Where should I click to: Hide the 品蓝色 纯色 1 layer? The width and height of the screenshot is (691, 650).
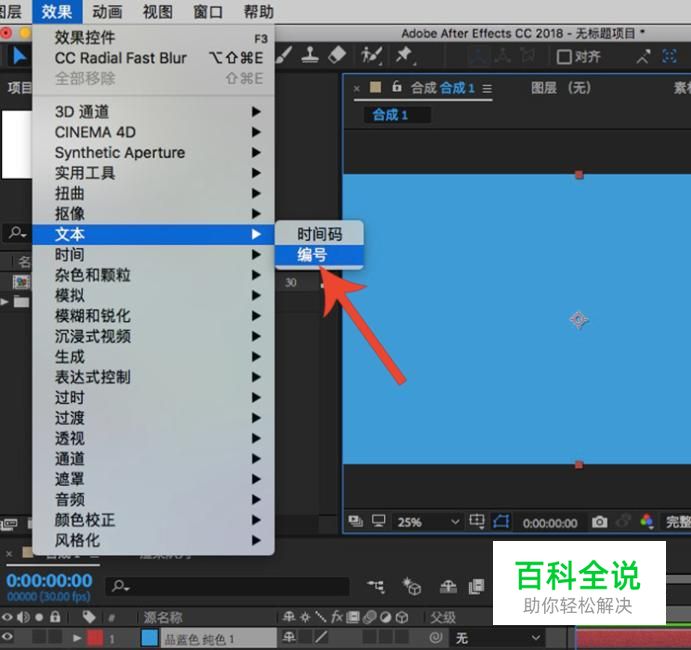pyautogui.click(x=7, y=636)
